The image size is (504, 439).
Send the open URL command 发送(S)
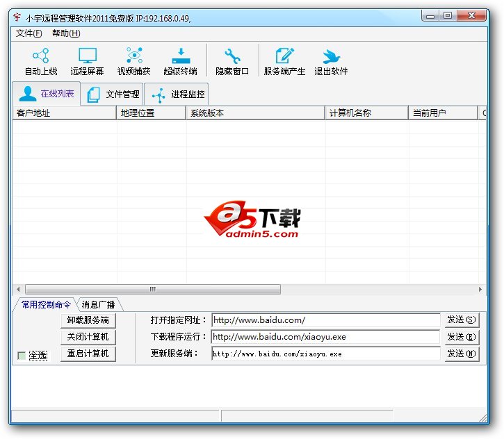[462, 320]
